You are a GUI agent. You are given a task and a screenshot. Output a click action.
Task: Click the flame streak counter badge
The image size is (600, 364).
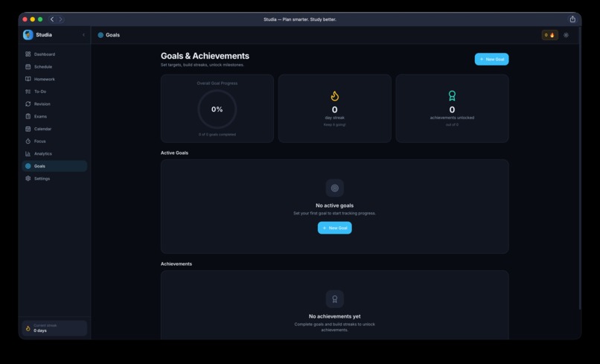tap(549, 35)
